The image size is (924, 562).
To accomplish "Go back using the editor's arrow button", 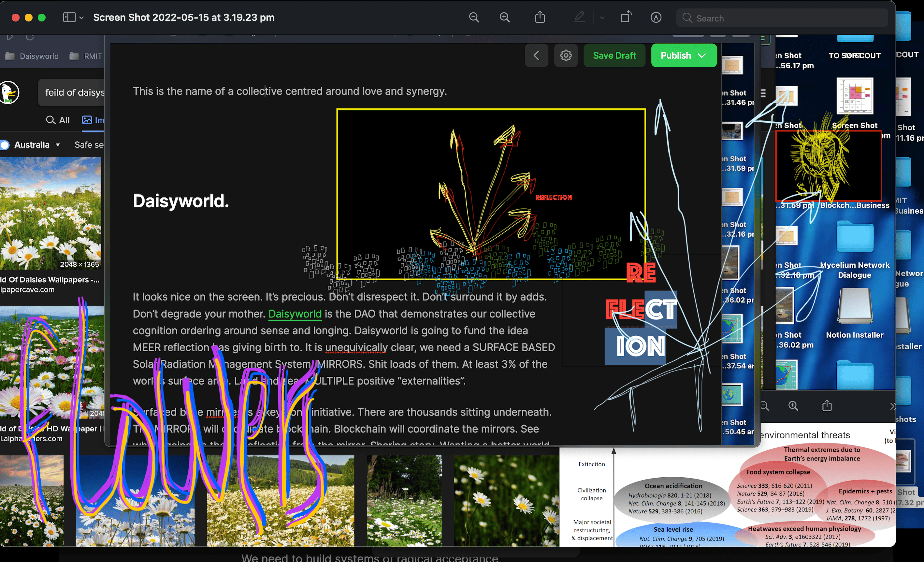I will 536,55.
